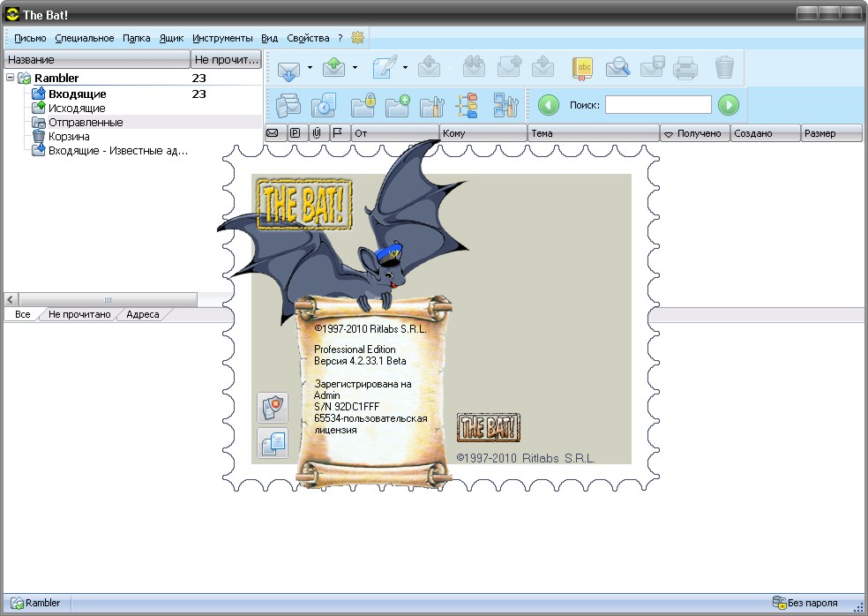
Task: Sort messages by the Создано column
Action: [766, 133]
